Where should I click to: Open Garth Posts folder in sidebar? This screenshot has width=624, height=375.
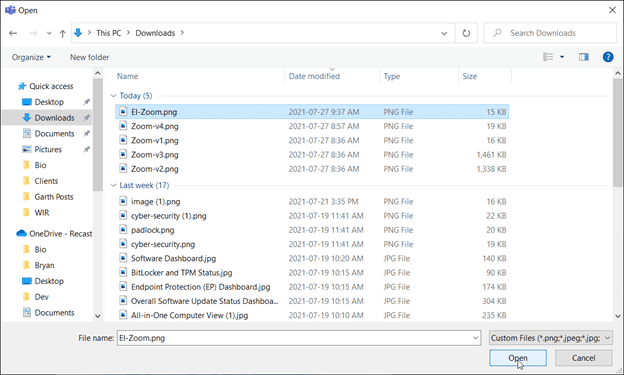click(54, 197)
